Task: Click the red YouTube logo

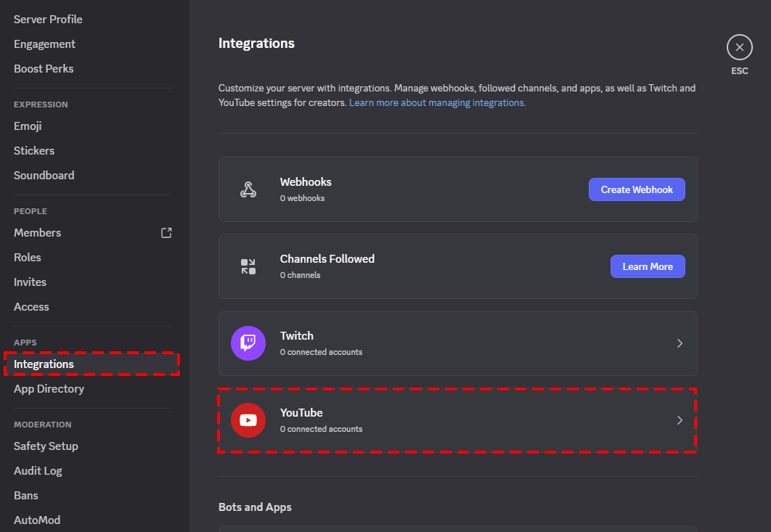Action: [248, 420]
